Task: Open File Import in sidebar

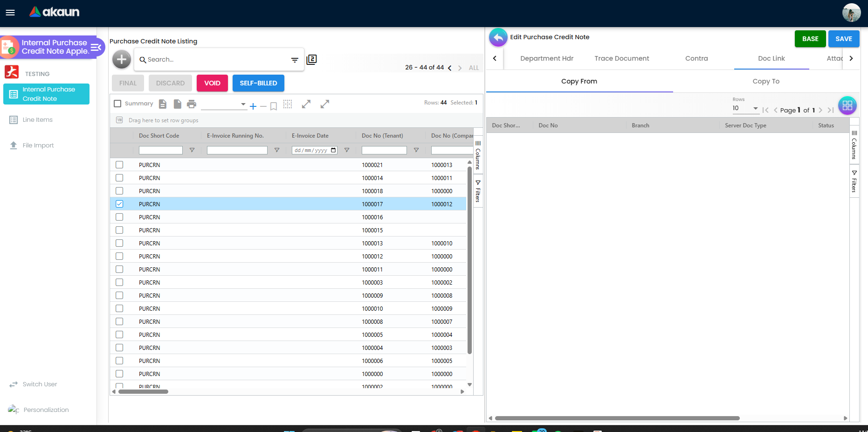Action: click(x=38, y=146)
